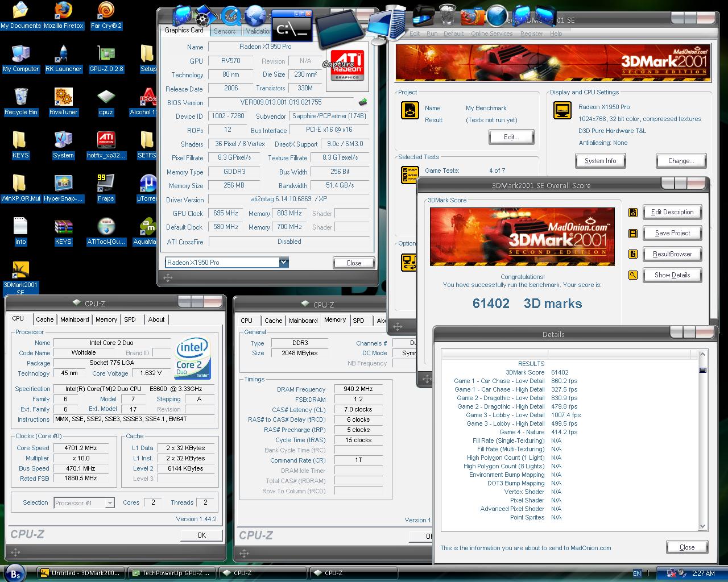Open ATITool desktop icon
The height and width of the screenshot is (582, 728).
(x=106, y=231)
